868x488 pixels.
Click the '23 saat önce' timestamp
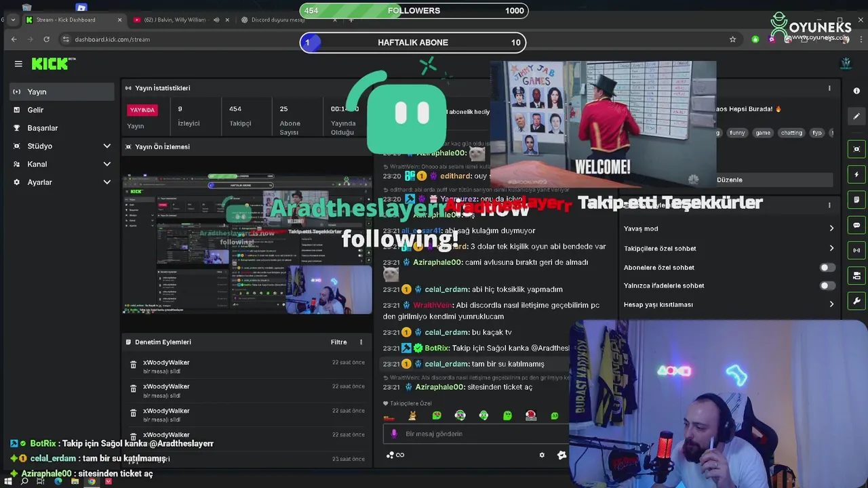point(348,459)
